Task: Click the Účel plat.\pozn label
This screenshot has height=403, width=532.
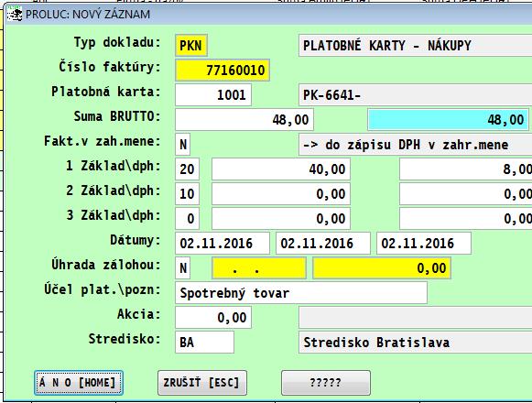Action: coord(103,289)
